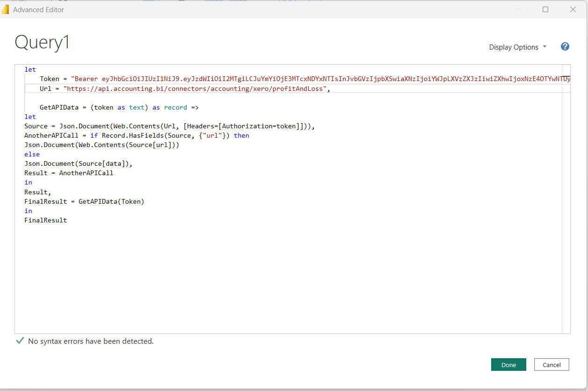Click the Query1 title heading
Screen dimensions: 588x391
coord(42,42)
